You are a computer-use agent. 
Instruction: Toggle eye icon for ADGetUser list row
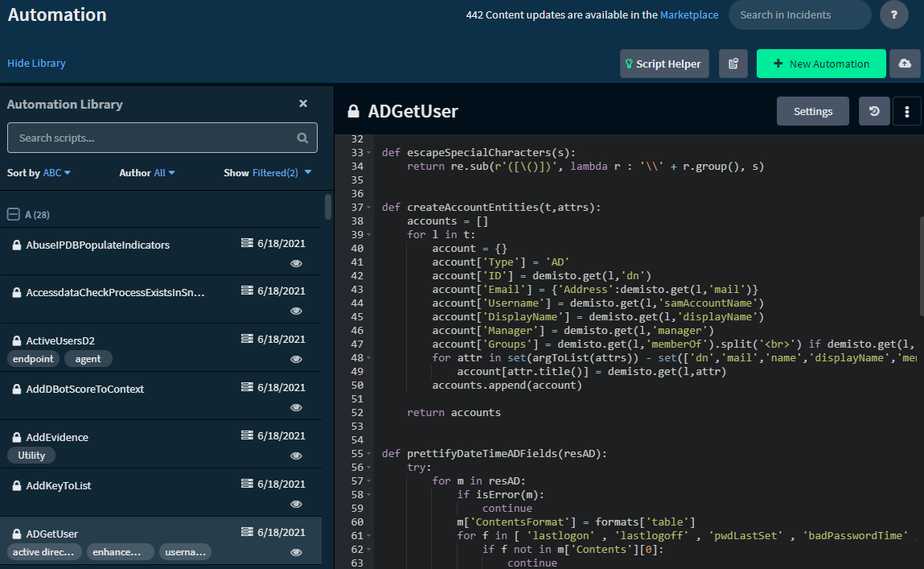[x=297, y=552]
